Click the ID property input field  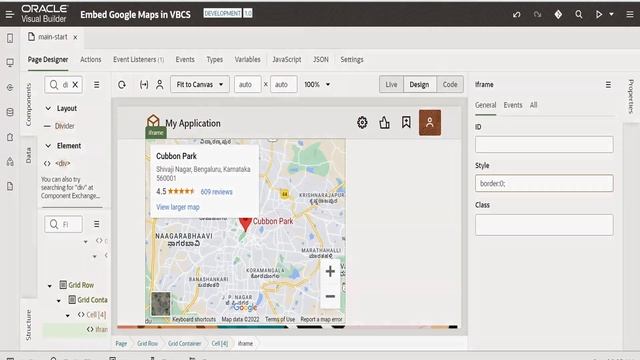pos(544,144)
